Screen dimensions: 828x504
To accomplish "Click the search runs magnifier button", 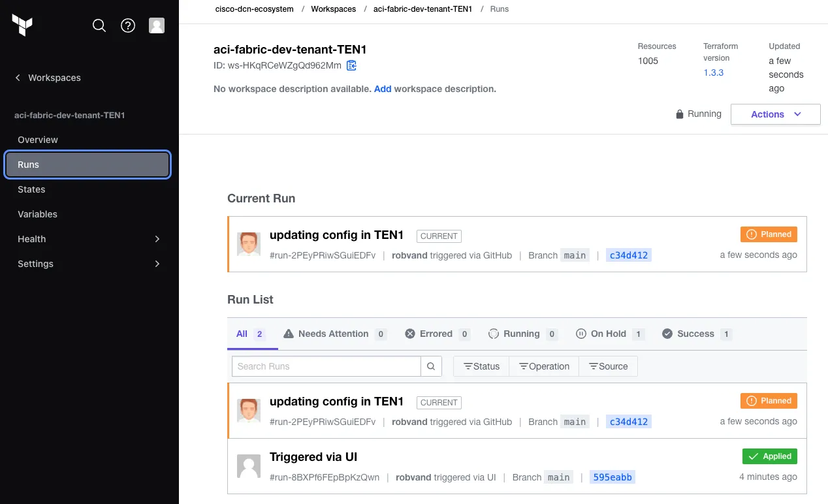I will [x=431, y=366].
